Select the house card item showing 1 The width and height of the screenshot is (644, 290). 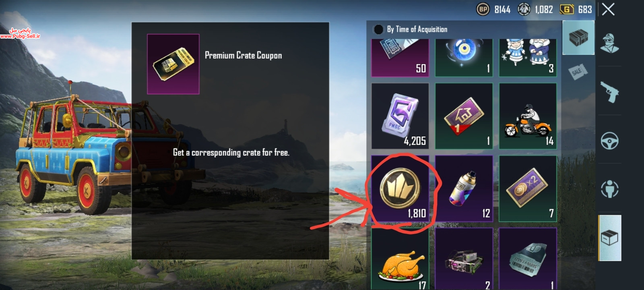point(464,116)
